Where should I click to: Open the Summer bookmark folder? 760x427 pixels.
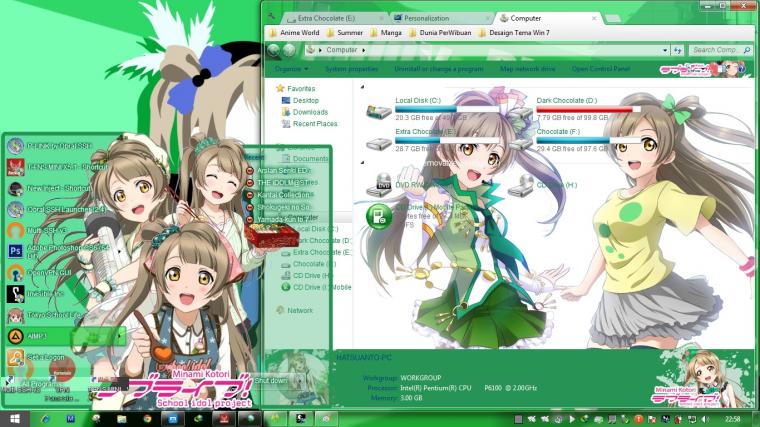pyautogui.click(x=344, y=33)
